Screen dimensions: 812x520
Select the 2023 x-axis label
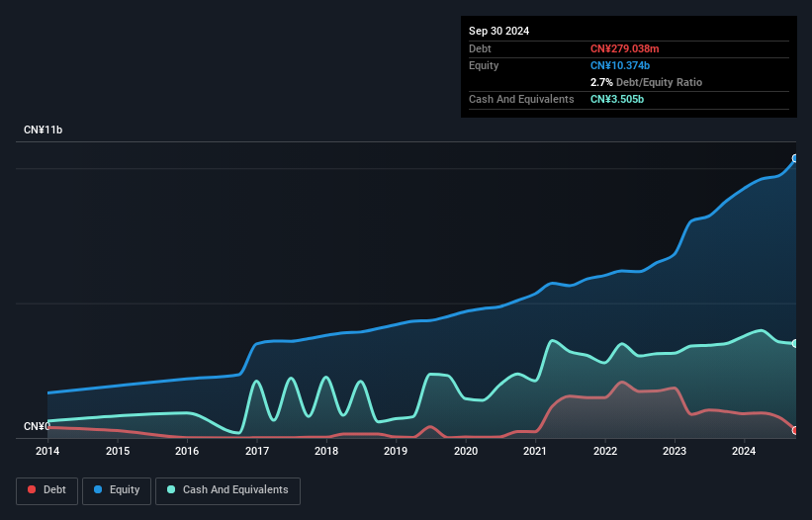pos(675,452)
